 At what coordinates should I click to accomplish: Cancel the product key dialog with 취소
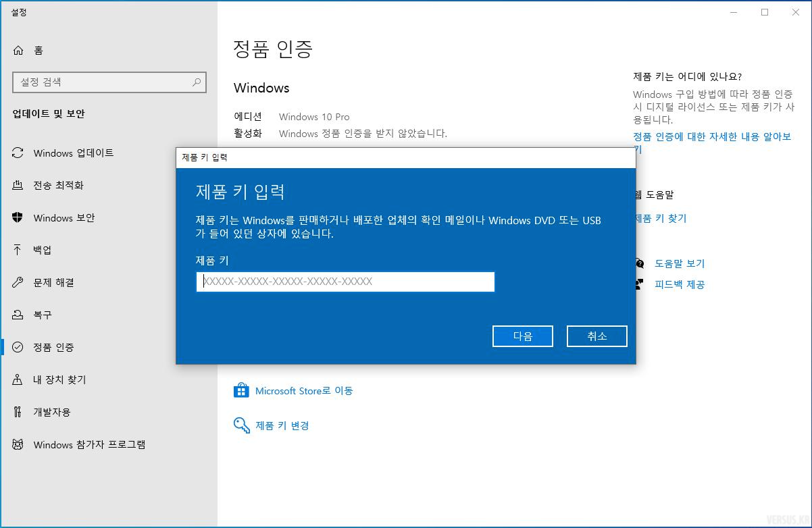click(x=597, y=336)
